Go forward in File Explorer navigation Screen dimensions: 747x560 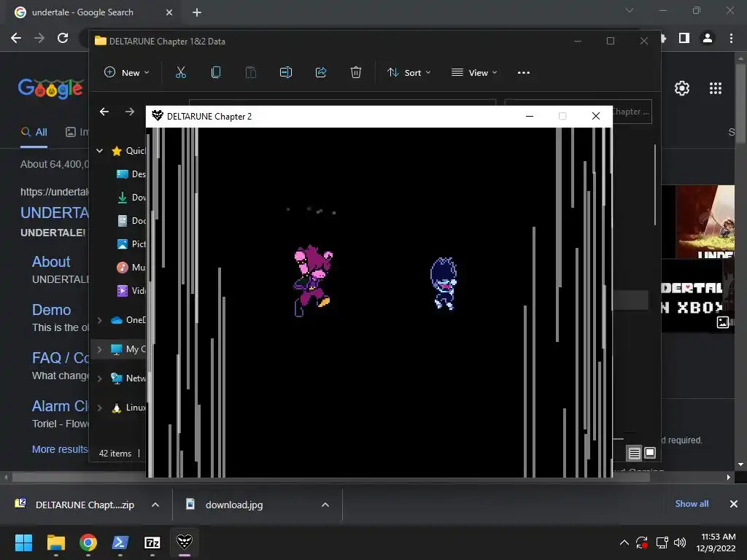[130, 112]
